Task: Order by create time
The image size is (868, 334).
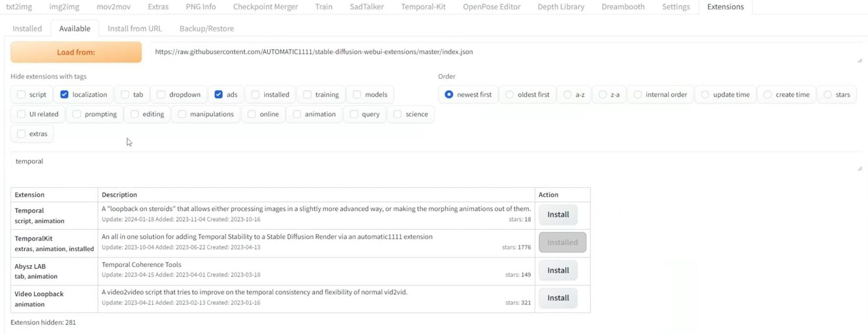Action: click(768, 95)
